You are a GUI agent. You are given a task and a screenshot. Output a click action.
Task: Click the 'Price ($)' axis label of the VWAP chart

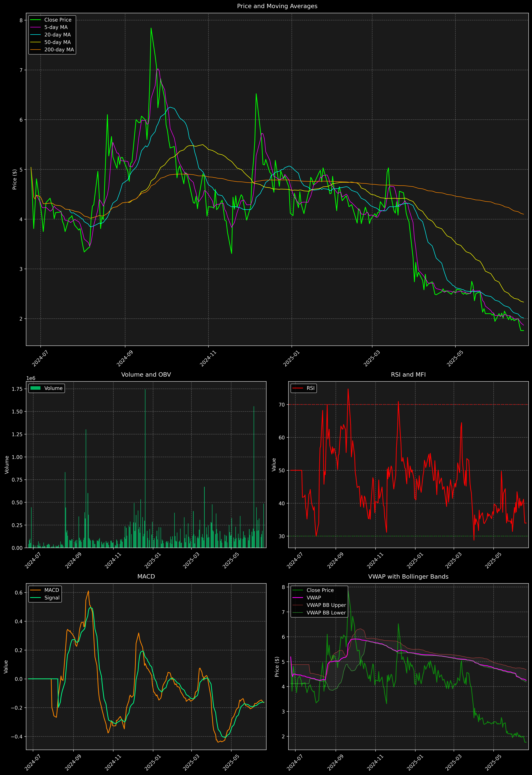(277, 667)
